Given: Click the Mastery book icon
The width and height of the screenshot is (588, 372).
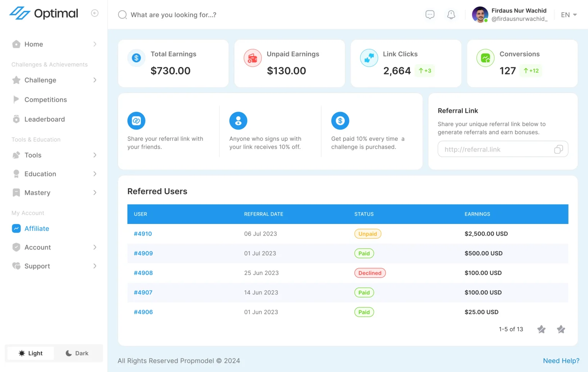Looking at the screenshot, I should (x=16, y=192).
